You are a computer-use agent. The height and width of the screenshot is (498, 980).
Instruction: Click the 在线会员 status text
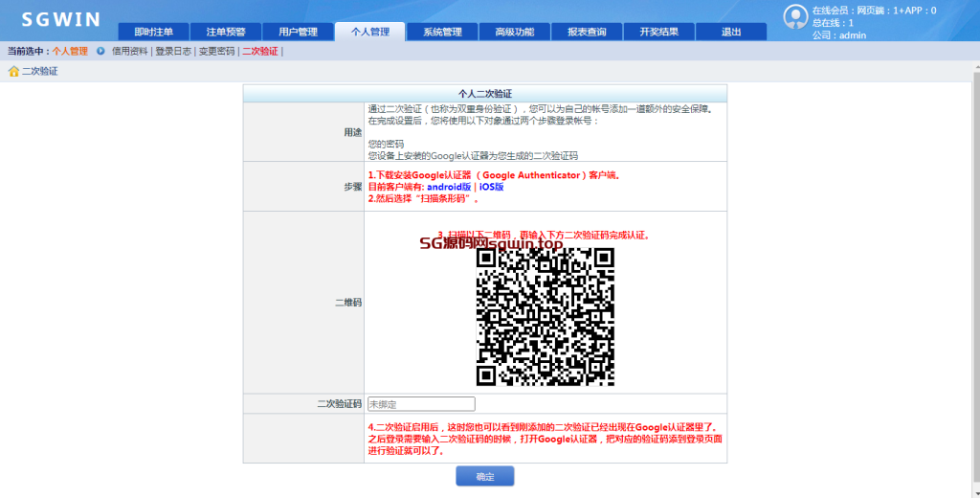coord(875,10)
